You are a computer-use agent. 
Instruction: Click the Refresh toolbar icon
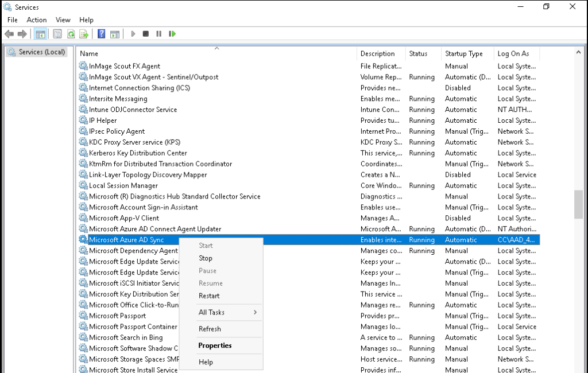point(71,34)
